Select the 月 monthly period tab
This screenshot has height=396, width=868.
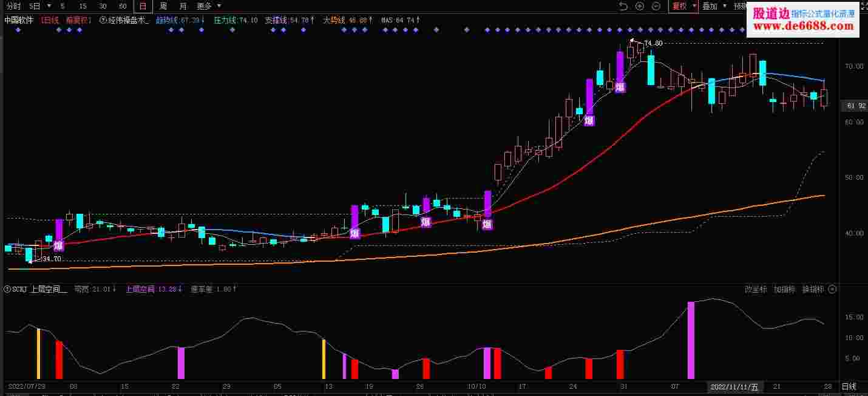[183, 6]
